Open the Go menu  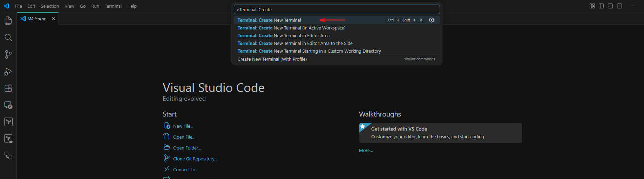(83, 6)
